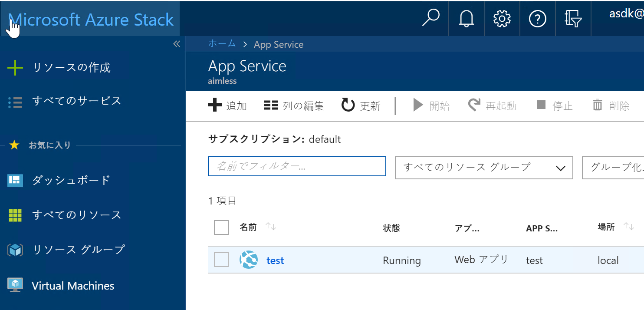The width and height of the screenshot is (644, 310).
Task: Click the asdk@ account name
Action: pos(626,14)
